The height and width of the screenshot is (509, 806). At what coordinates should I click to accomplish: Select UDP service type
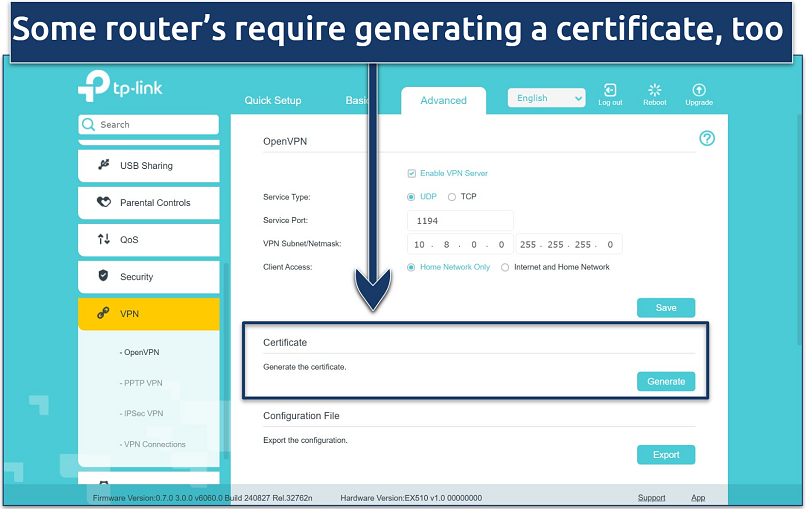click(412, 197)
